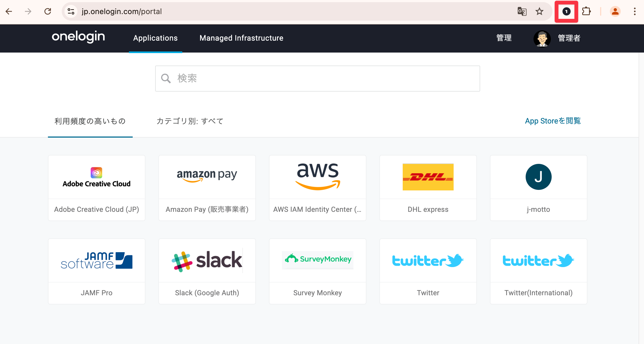The image size is (644, 344).
Task: Launch the JAMF software logo tile
Action: coord(97,261)
